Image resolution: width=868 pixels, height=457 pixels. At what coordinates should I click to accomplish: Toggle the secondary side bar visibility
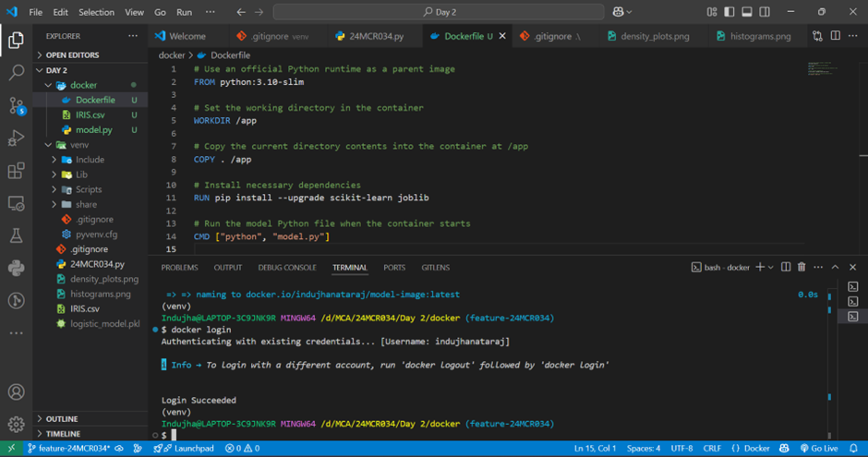[x=765, y=12]
